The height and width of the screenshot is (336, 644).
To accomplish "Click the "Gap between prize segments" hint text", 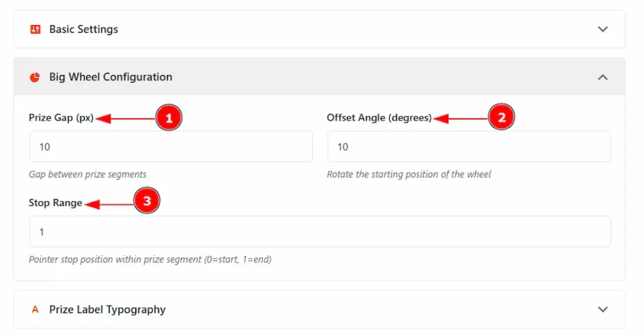I will [x=87, y=174].
